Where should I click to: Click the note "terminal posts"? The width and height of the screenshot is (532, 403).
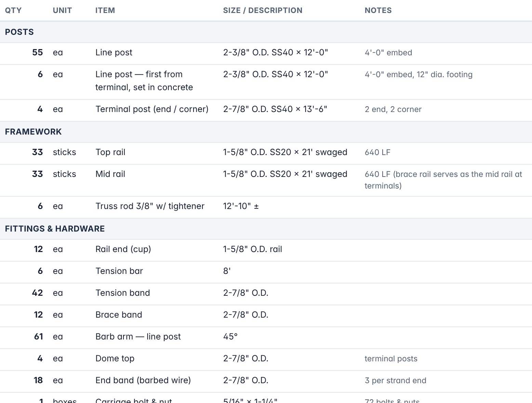point(391,359)
